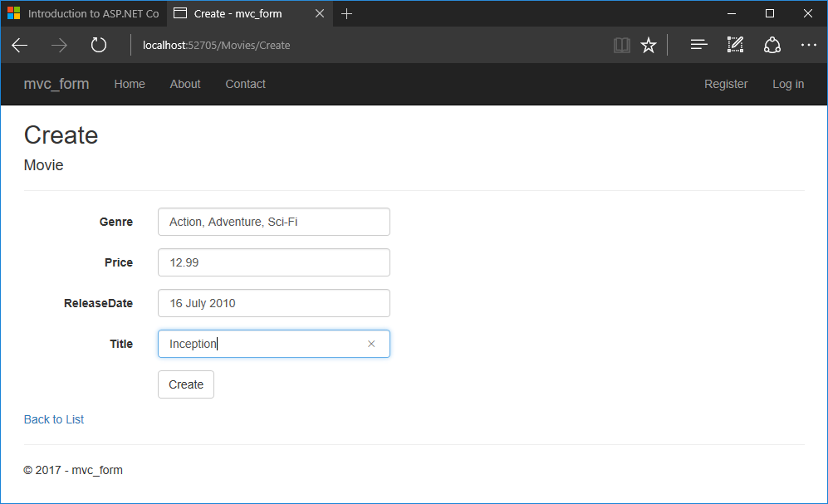Open the Hub lines icon
828x504 pixels.
click(699, 46)
